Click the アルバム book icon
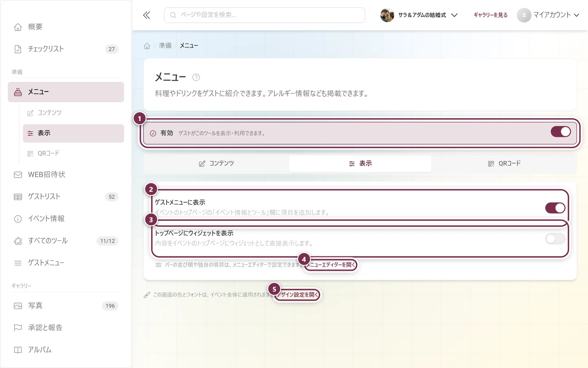The width and height of the screenshot is (588, 368). coord(18,350)
